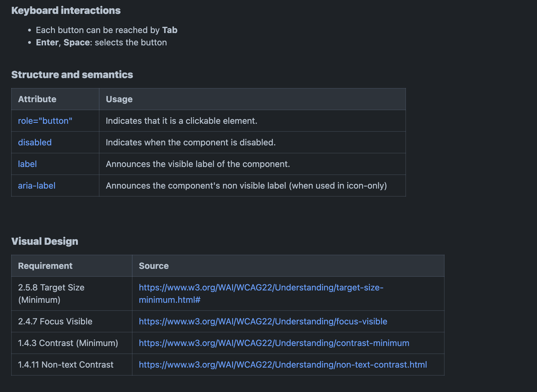Screen dimensions: 537x392
Task: Click the 1.4.11 Non-text Contrast cell
Action: (x=66, y=365)
